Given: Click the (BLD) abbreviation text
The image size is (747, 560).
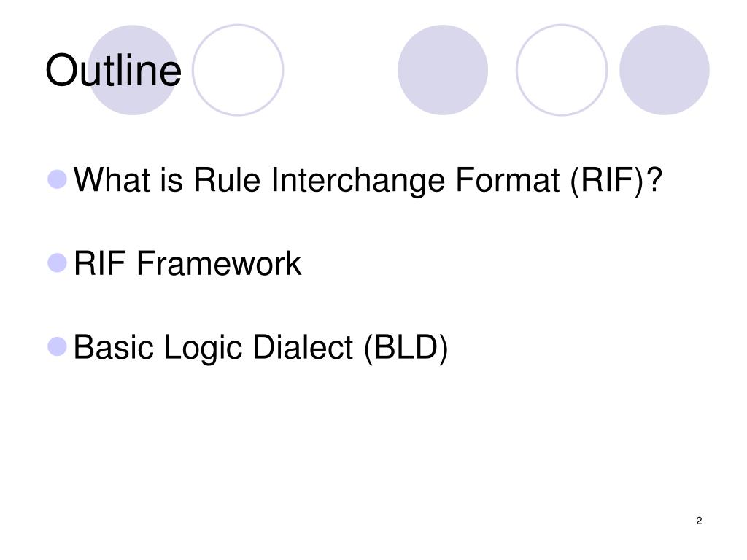Looking at the screenshot, I should click(406, 348).
